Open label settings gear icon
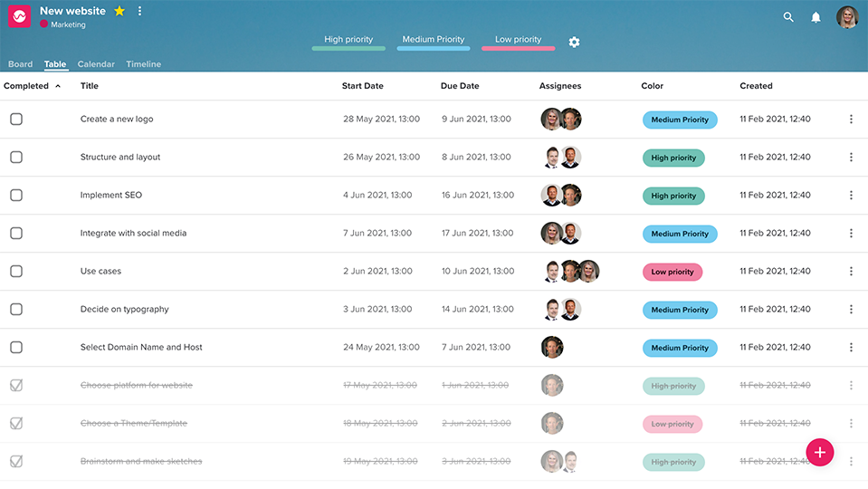 point(574,42)
